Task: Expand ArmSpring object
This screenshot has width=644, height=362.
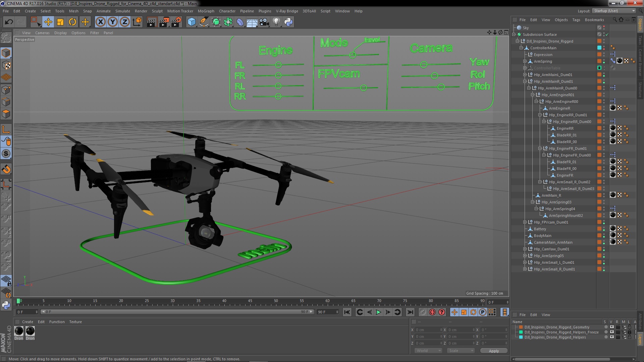Action: coord(525,61)
